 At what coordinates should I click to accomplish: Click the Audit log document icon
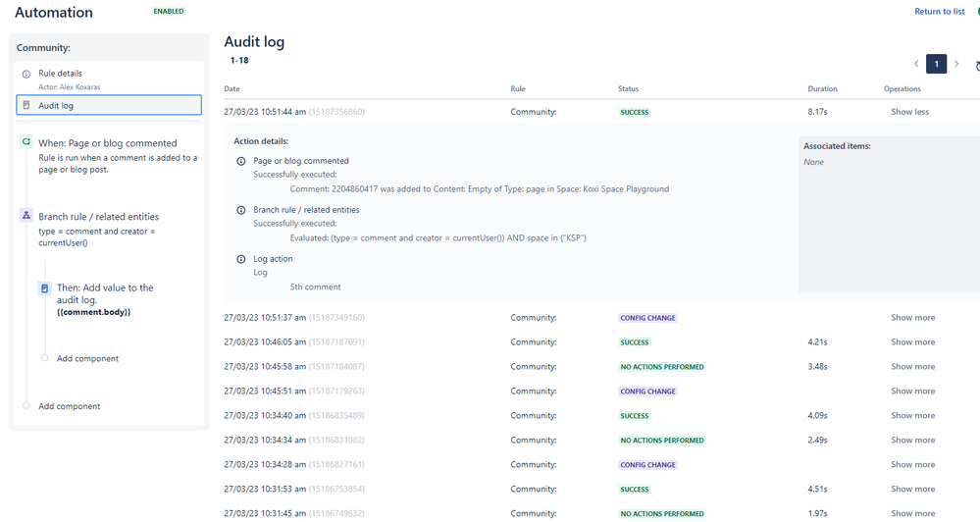coord(26,105)
